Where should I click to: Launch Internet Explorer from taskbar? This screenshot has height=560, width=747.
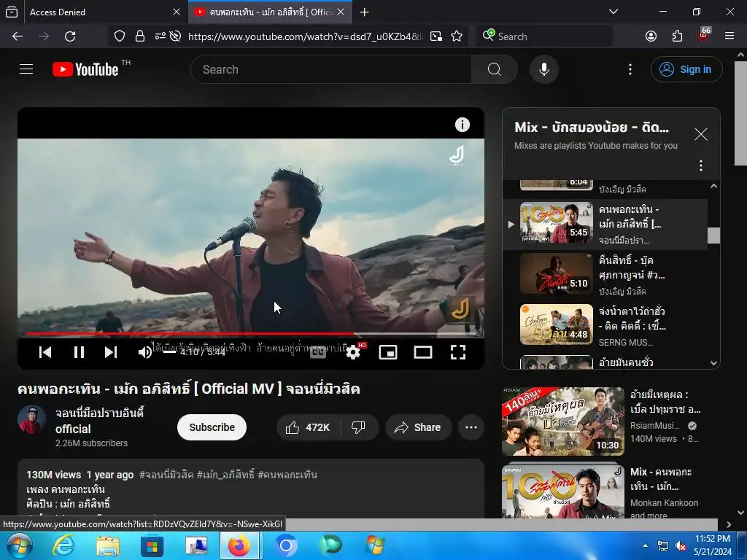click(x=63, y=545)
